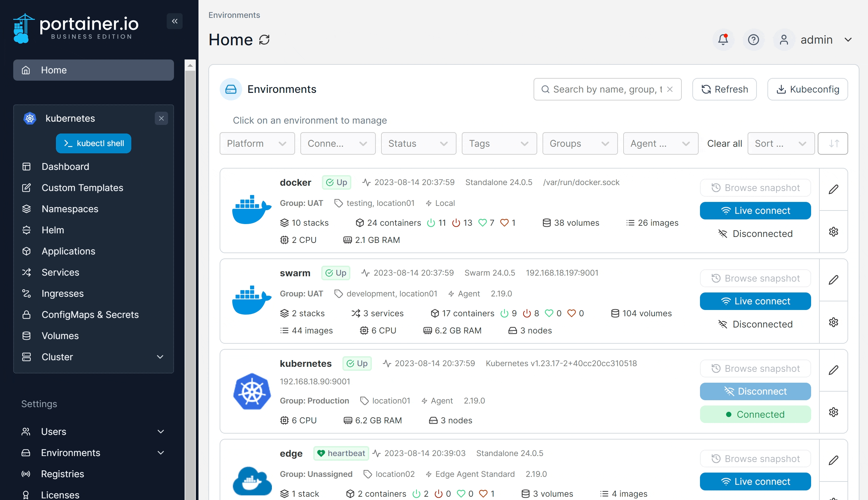The height and width of the screenshot is (500, 868).
Task: Open the help question mark icon
Action: point(753,40)
